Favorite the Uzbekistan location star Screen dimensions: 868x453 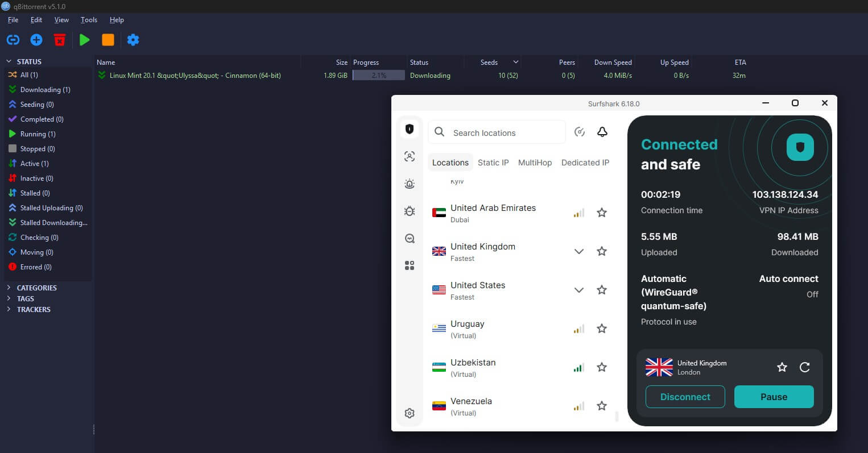pyautogui.click(x=602, y=367)
